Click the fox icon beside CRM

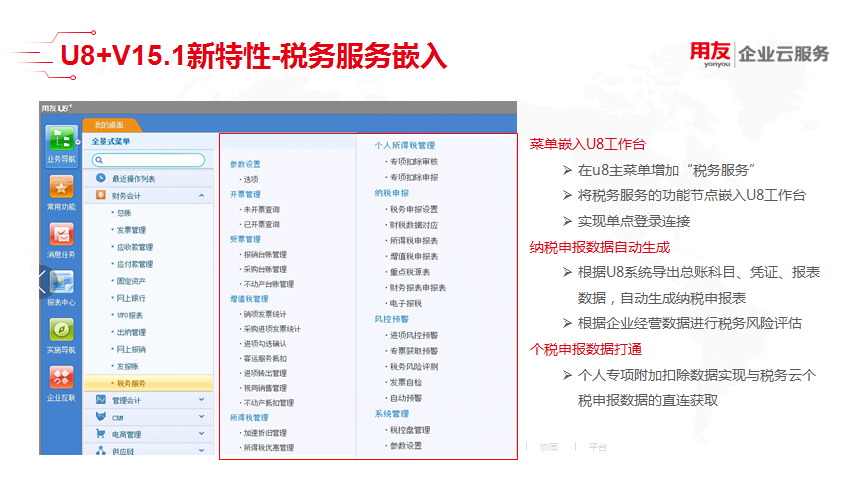[x=101, y=416]
